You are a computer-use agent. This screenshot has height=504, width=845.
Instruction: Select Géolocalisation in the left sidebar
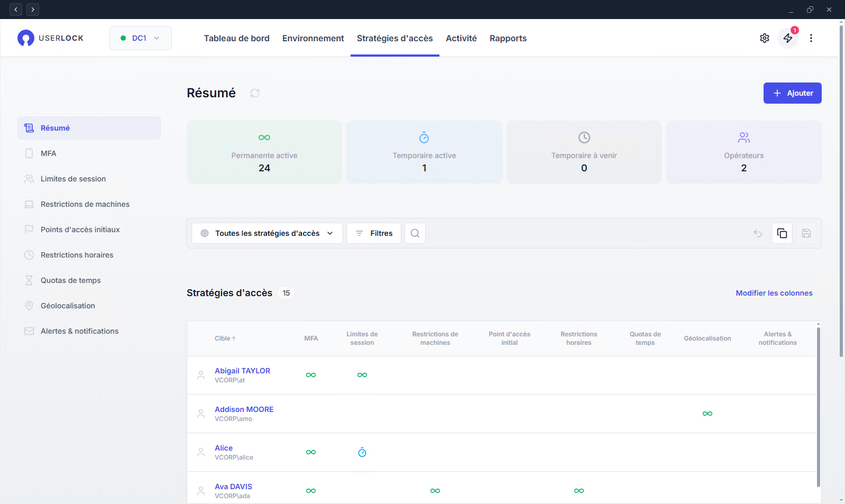pos(68,306)
